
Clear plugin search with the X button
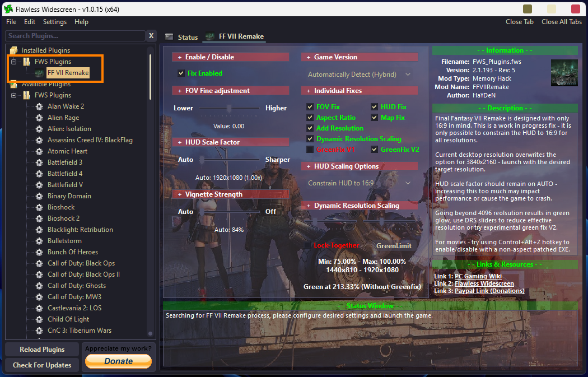click(x=151, y=36)
